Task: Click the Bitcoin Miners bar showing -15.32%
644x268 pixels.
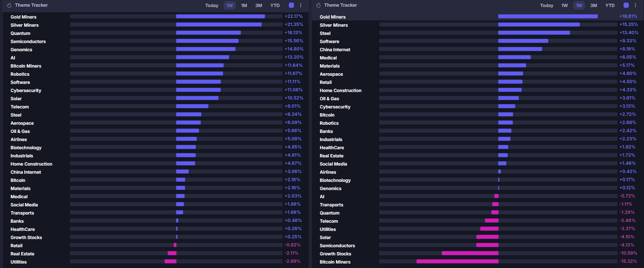Action: coord(458,261)
